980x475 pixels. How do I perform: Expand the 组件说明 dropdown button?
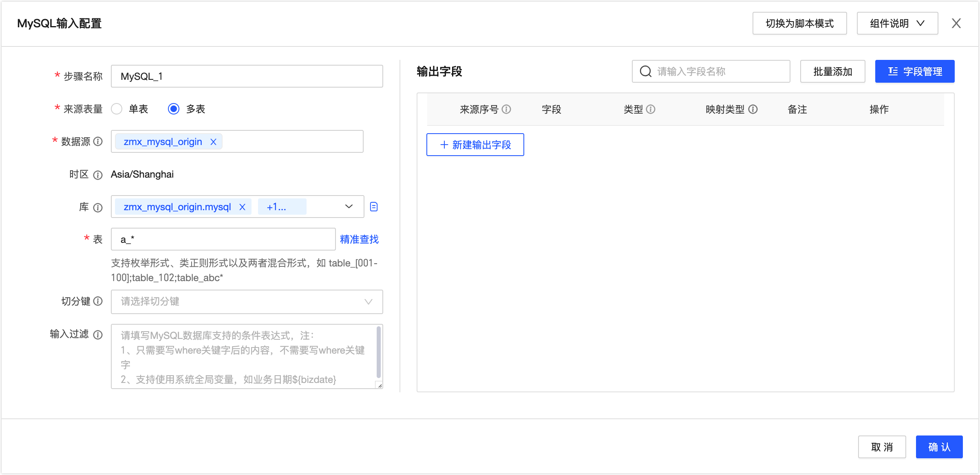(897, 23)
